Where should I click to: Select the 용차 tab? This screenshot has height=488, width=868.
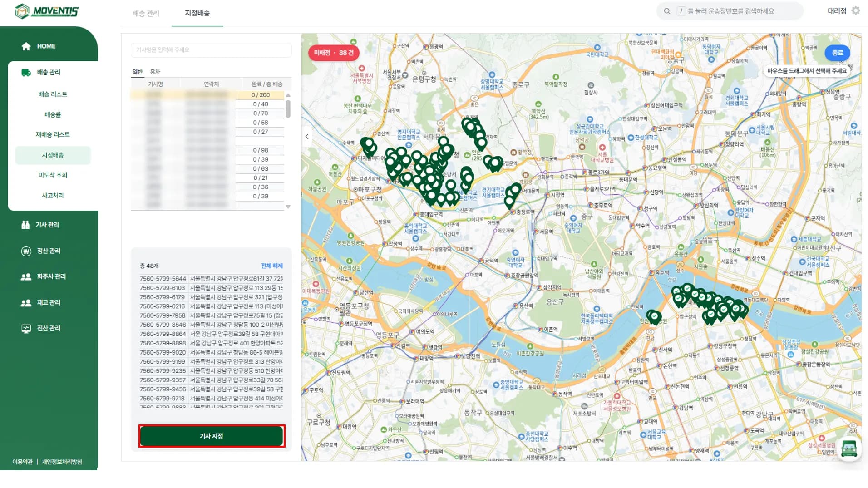point(155,72)
